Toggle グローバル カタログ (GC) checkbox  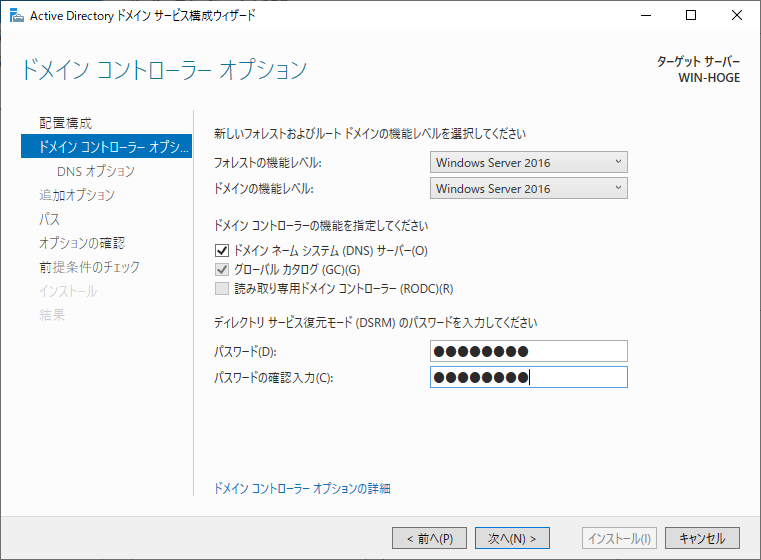click(x=222, y=269)
